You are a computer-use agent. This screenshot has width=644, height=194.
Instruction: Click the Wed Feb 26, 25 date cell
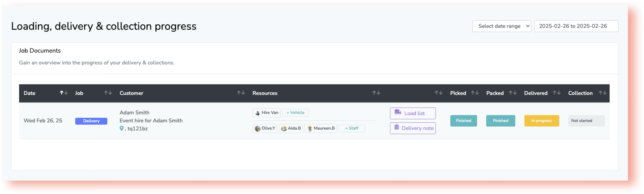43,121
